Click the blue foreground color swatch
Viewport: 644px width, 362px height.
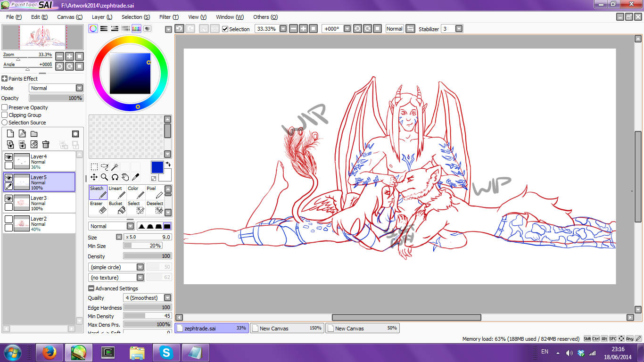[x=157, y=167]
